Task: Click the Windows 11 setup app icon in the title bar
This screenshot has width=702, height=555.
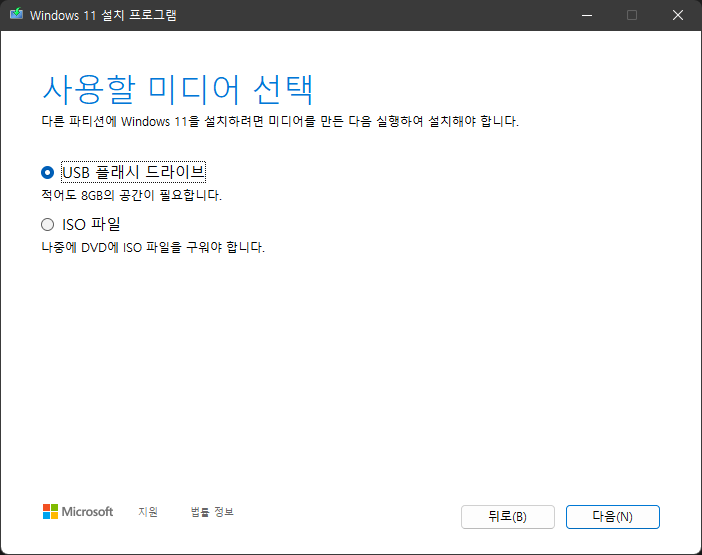Action: [x=17, y=14]
